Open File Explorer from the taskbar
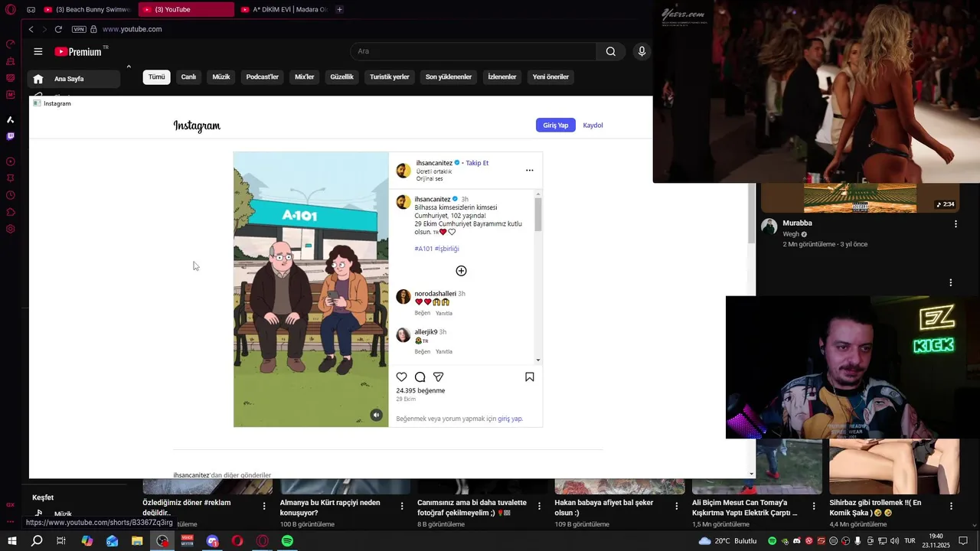The image size is (980, 551). coord(137,541)
